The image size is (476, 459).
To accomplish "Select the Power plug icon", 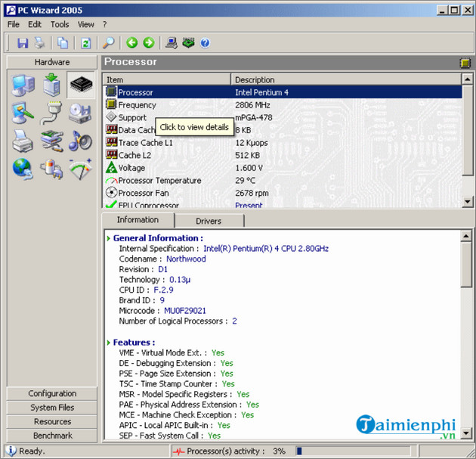I will coord(52,169).
